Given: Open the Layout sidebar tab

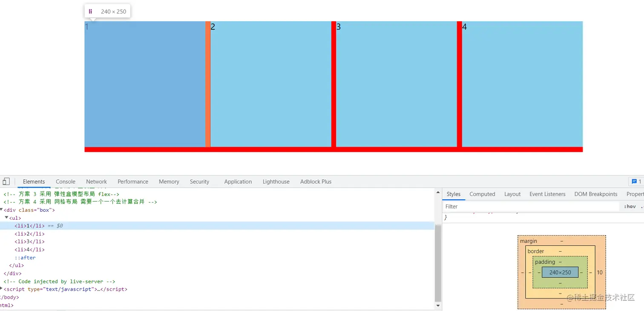Looking at the screenshot, I should coord(512,194).
